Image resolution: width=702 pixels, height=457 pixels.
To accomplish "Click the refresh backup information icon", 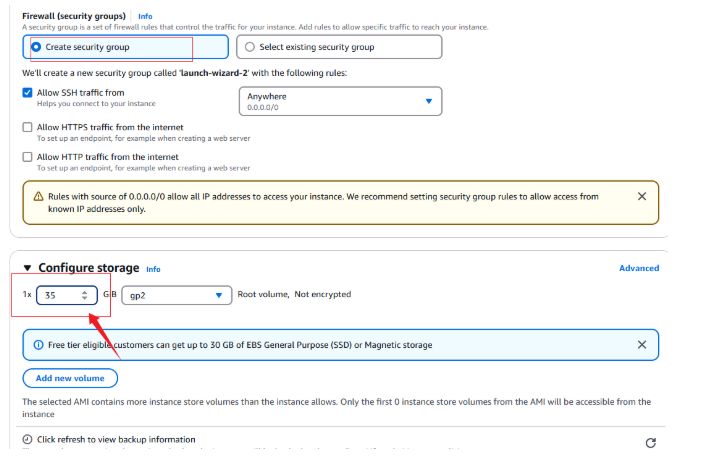I will pos(651,443).
